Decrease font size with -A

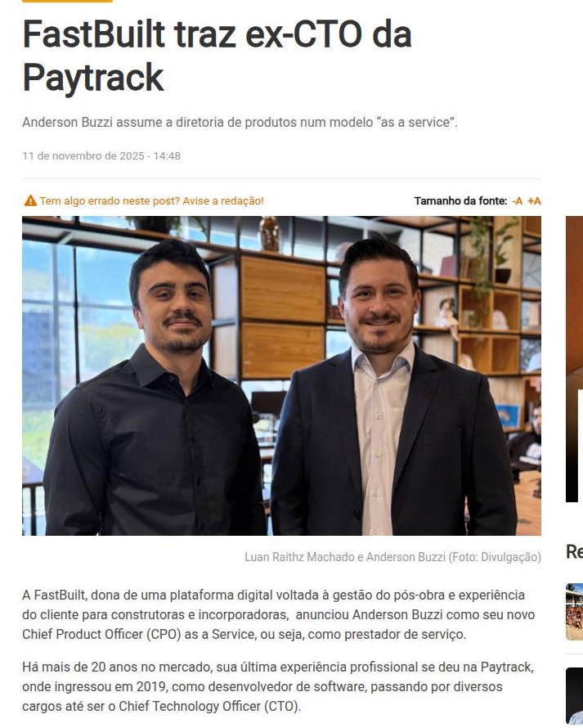pyautogui.click(x=517, y=200)
